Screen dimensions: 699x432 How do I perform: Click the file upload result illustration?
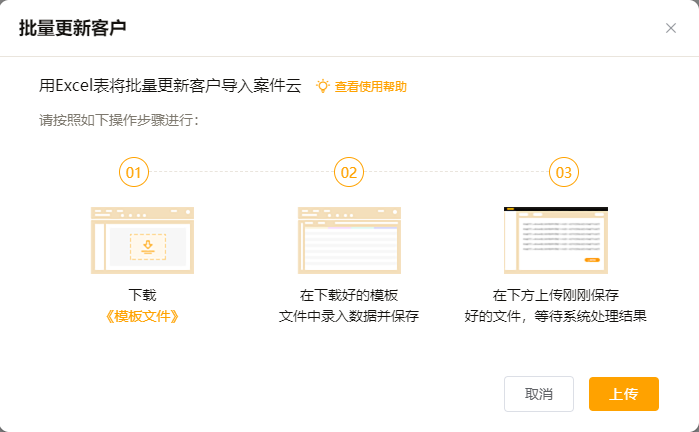pos(556,240)
